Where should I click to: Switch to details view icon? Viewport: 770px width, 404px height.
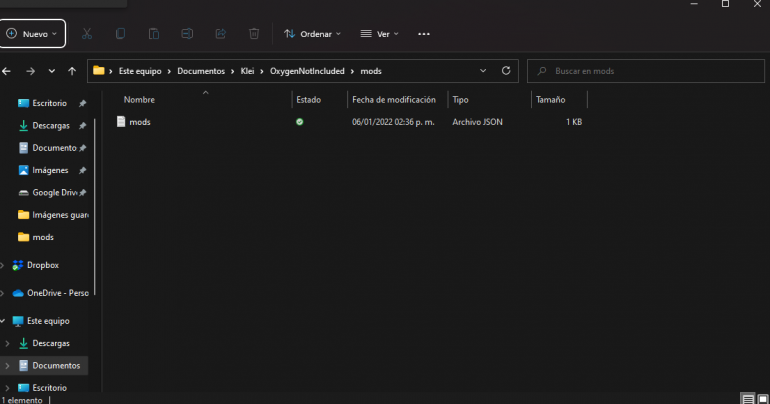(748, 399)
